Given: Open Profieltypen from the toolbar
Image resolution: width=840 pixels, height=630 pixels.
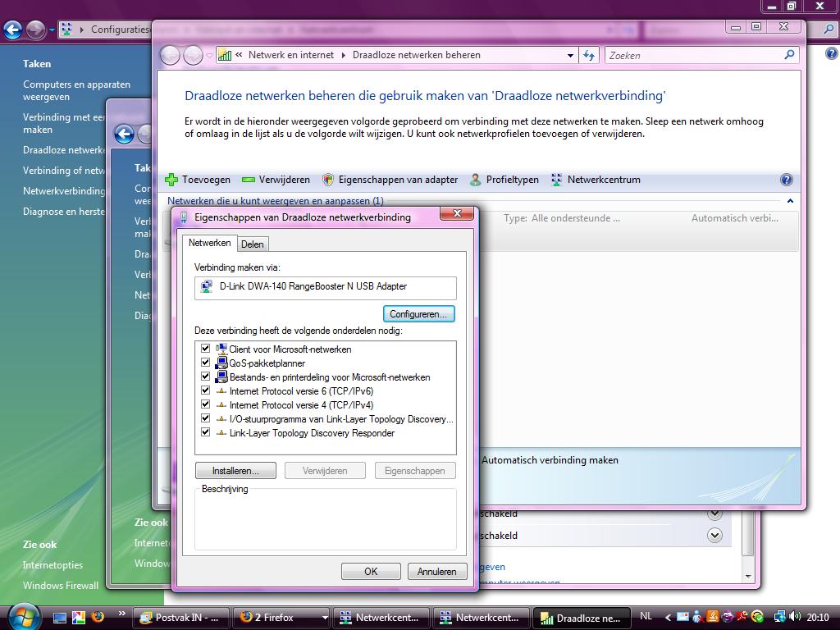Looking at the screenshot, I should click(504, 180).
